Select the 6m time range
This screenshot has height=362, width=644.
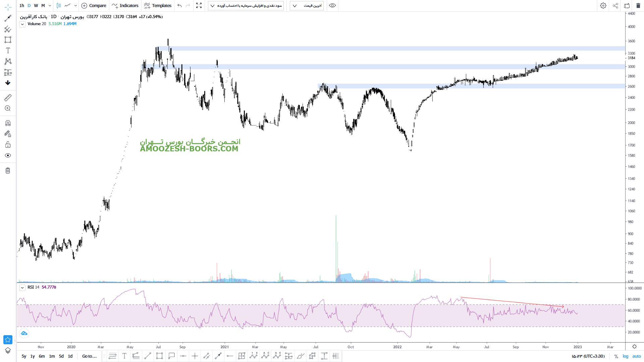pos(42,356)
